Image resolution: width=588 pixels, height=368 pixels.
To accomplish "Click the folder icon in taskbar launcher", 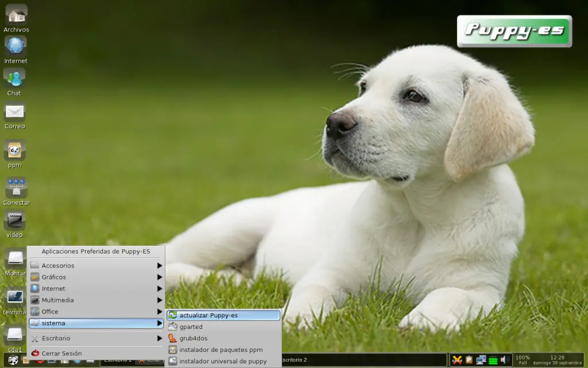I will [25, 361].
